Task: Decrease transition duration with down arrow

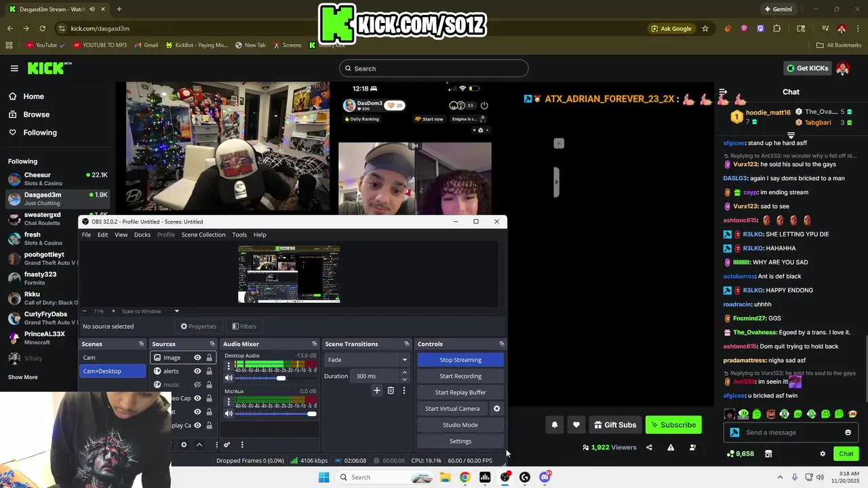Action: click(x=405, y=380)
